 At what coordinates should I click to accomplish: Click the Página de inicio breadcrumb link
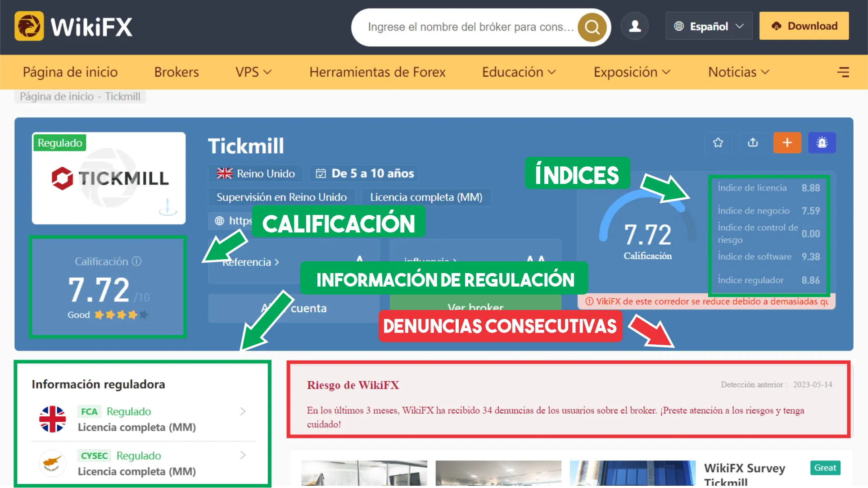pyautogui.click(x=57, y=96)
